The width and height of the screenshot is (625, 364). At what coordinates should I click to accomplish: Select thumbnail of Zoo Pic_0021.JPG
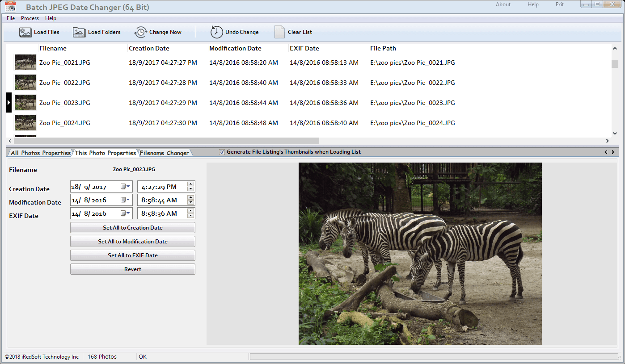(x=25, y=63)
